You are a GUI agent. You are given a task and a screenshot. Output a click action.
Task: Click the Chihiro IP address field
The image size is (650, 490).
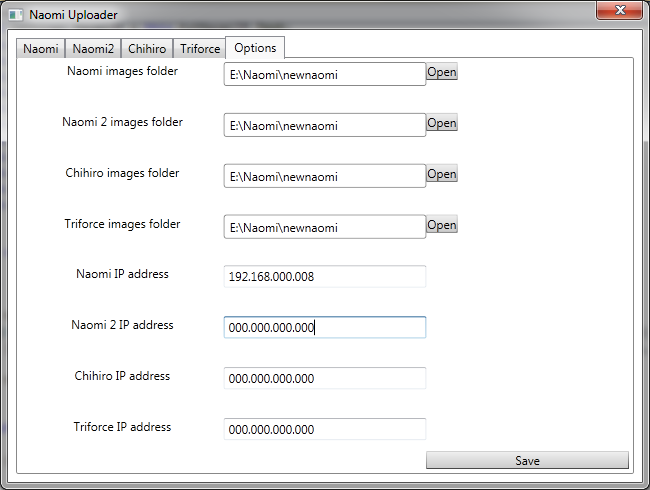pos(325,378)
